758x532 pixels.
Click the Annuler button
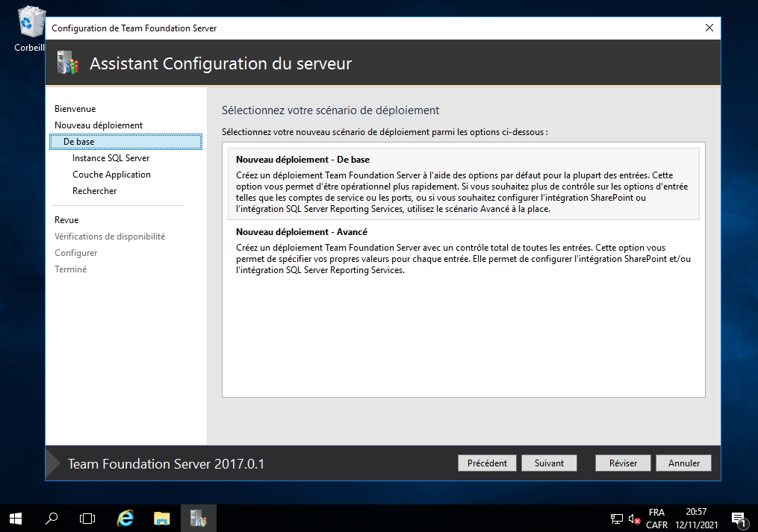[683, 463]
